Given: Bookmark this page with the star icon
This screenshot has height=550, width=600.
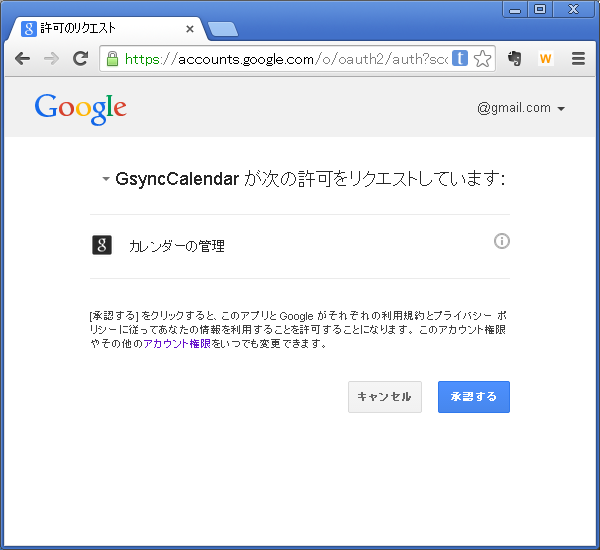Looking at the screenshot, I should [483, 59].
